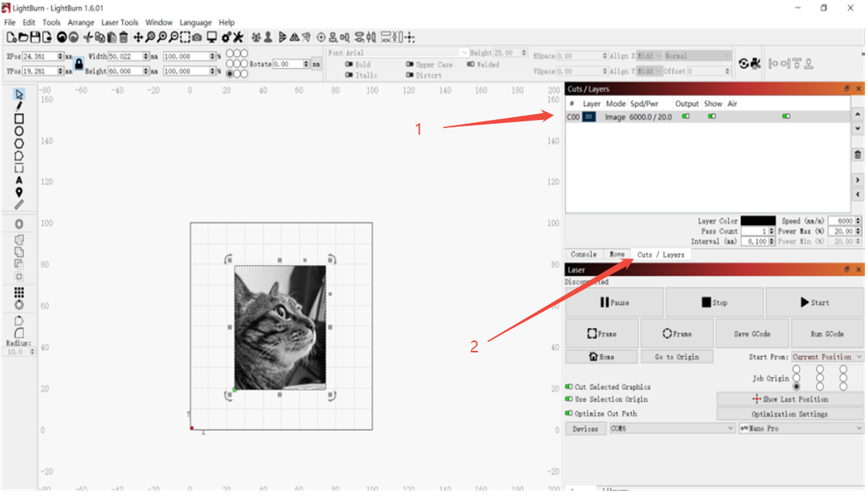
Task: Pick the position marker pin tool
Action: (x=19, y=192)
